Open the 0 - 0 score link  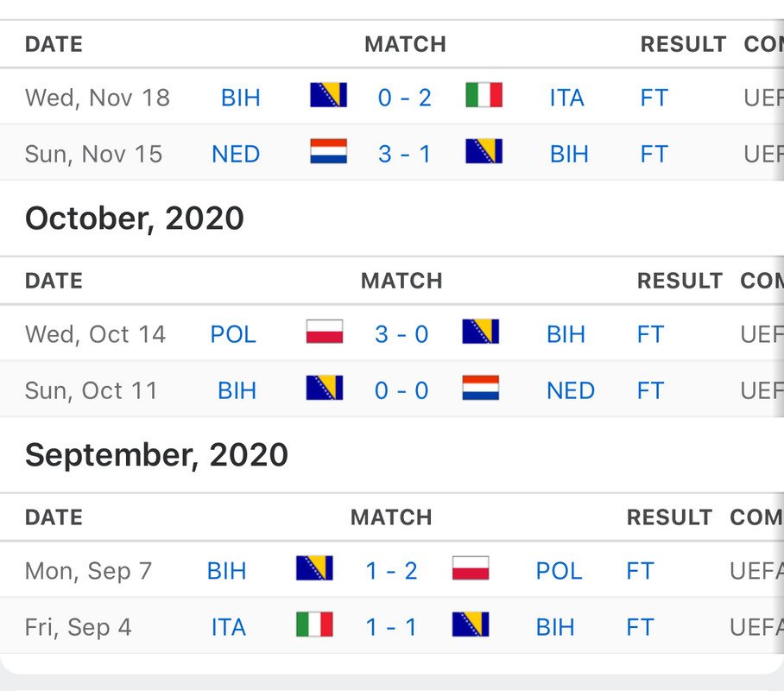401,390
